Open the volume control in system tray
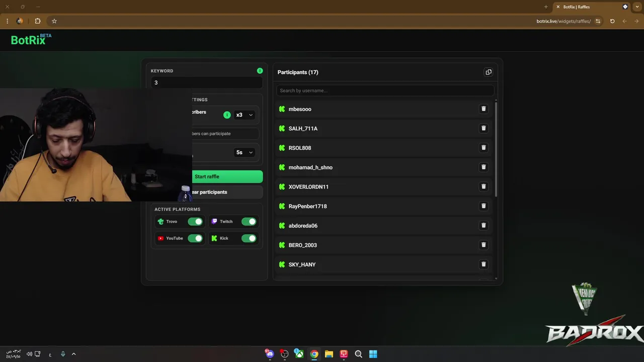Image resolution: width=644 pixels, height=362 pixels. 29,354
